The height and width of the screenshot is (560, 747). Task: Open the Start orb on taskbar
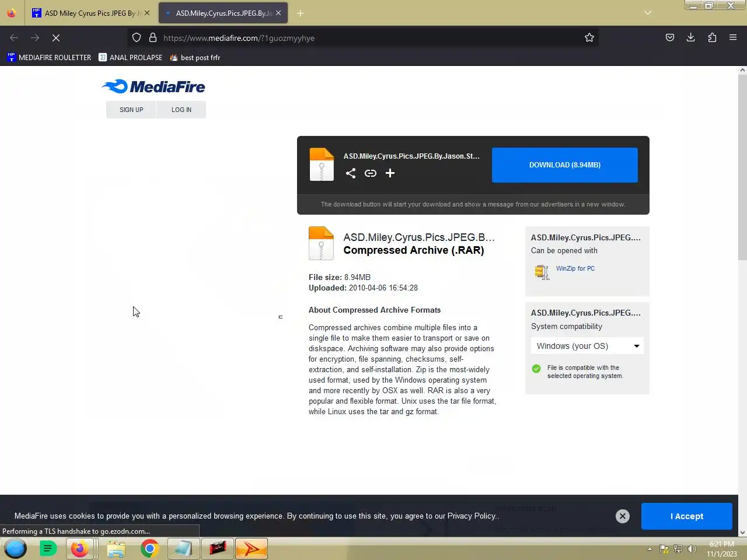pyautogui.click(x=15, y=548)
